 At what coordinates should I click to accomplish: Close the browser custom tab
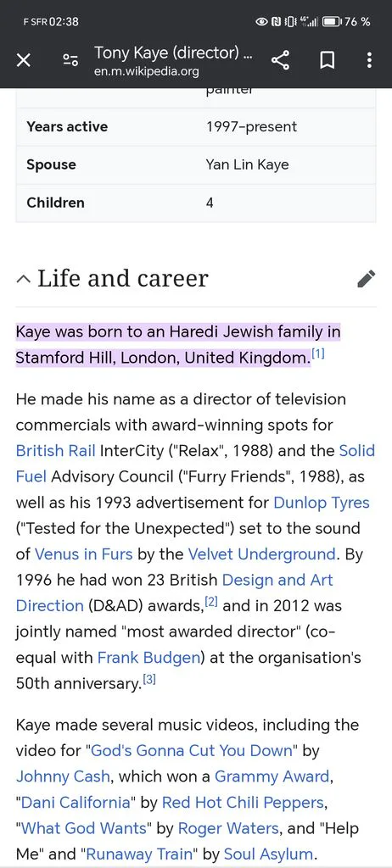[x=23, y=60]
